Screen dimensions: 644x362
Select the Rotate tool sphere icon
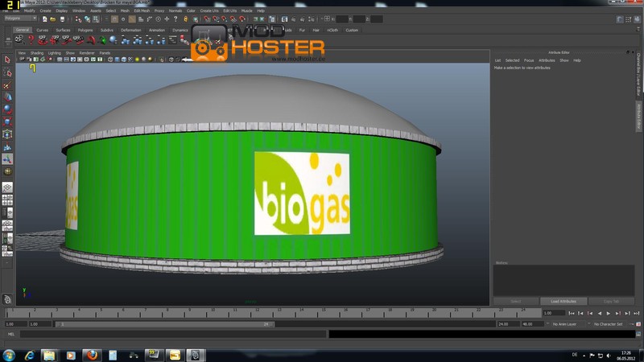[x=7, y=109]
